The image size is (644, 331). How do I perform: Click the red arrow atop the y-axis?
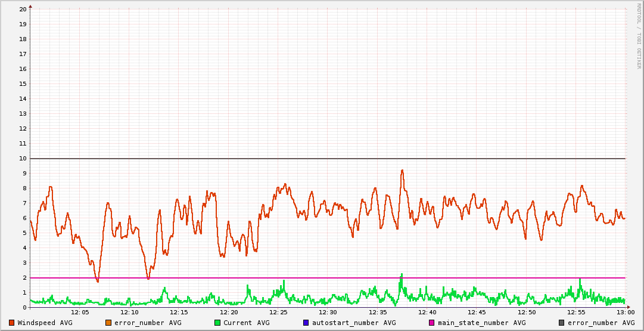tap(30, 6)
